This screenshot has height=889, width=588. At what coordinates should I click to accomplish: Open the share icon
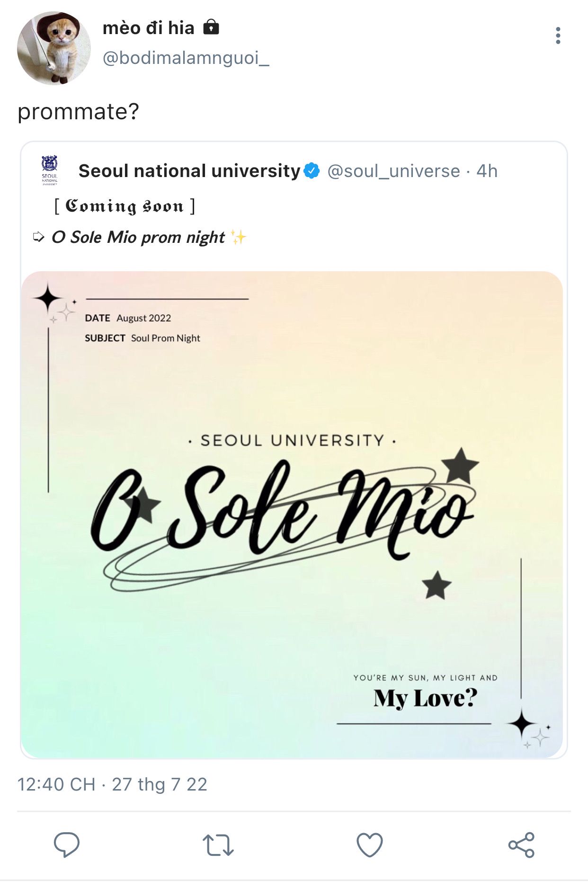(x=521, y=845)
